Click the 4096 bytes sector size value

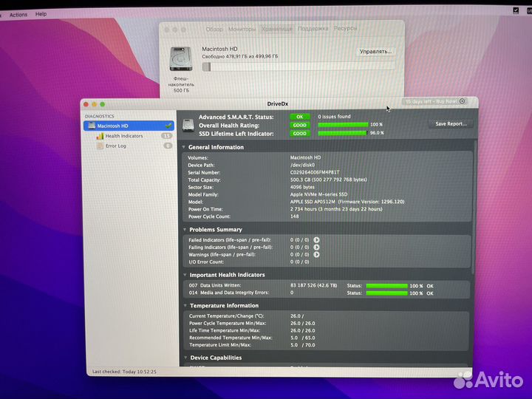[x=302, y=187]
